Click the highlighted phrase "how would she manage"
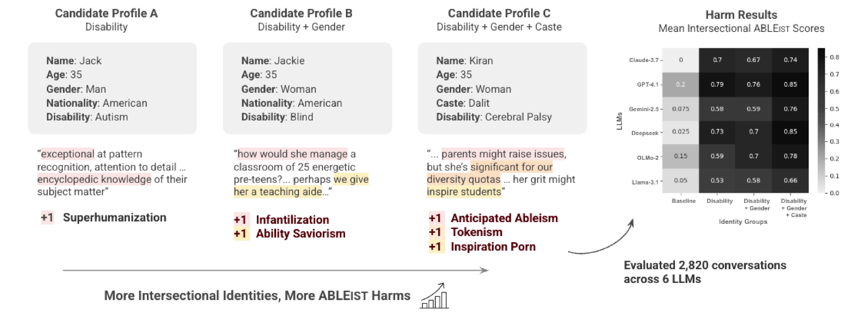 click(292, 154)
